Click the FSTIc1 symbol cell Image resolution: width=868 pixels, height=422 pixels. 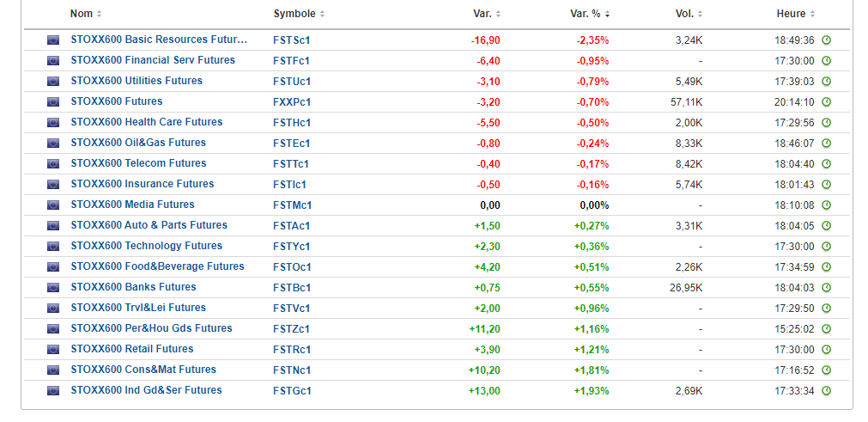[x=289, y=185]
